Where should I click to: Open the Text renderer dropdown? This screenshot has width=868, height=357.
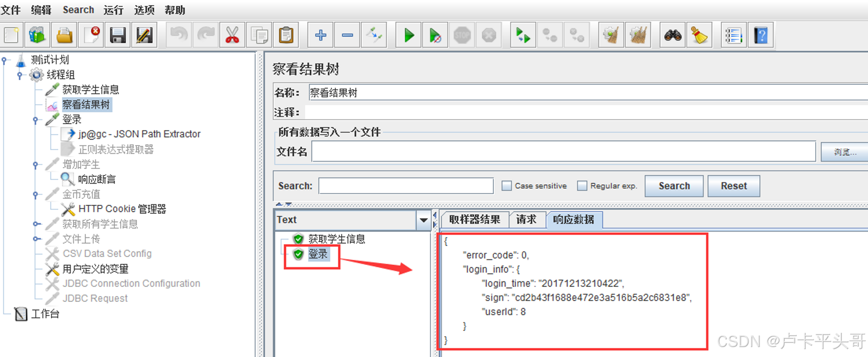point(424,220)
